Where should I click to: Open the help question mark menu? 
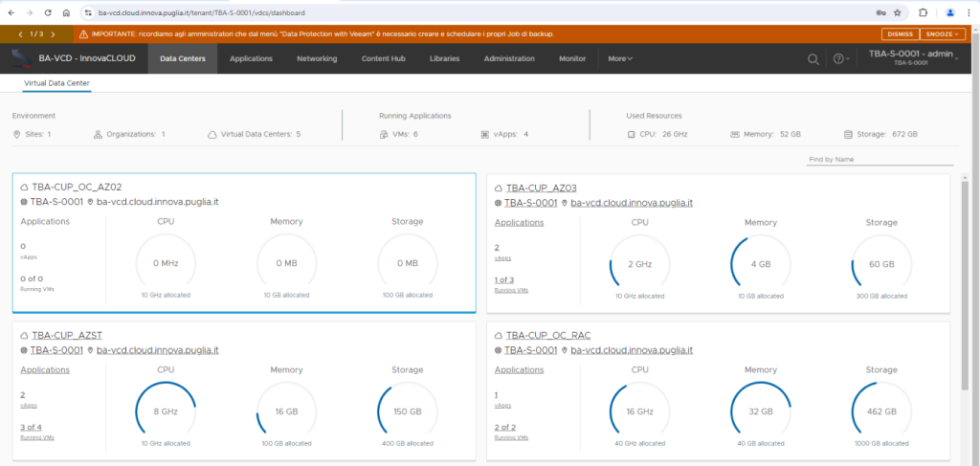pos(839,58)
